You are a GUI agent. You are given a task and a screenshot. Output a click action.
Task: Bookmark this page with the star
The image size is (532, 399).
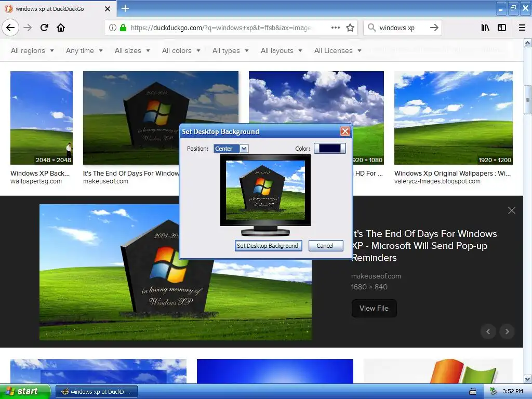click(x=350, y=28)
